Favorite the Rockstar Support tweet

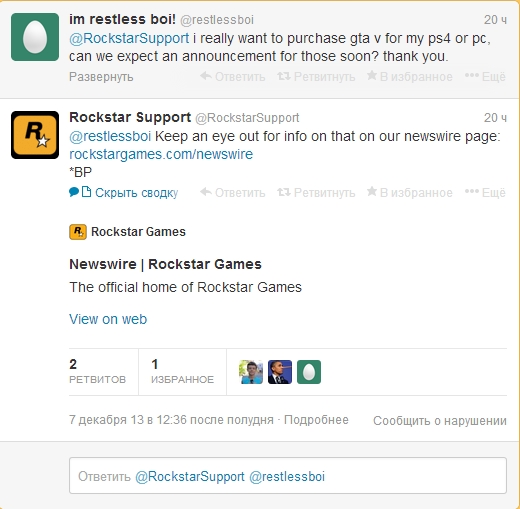pos(410,192)
